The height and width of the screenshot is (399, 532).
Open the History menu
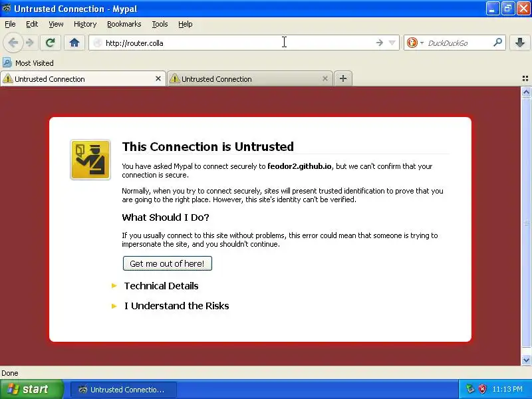[x=85, y=24]
